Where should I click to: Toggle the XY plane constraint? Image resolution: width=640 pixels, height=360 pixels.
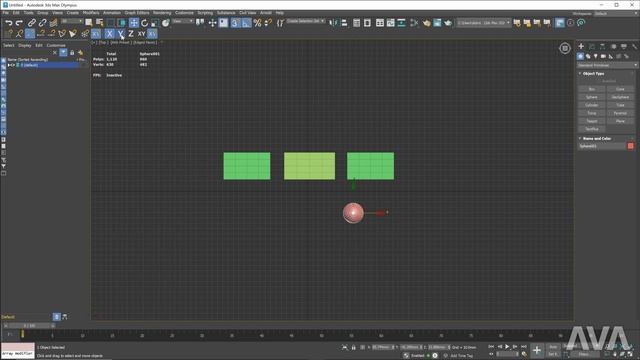[x=141, y=34]
